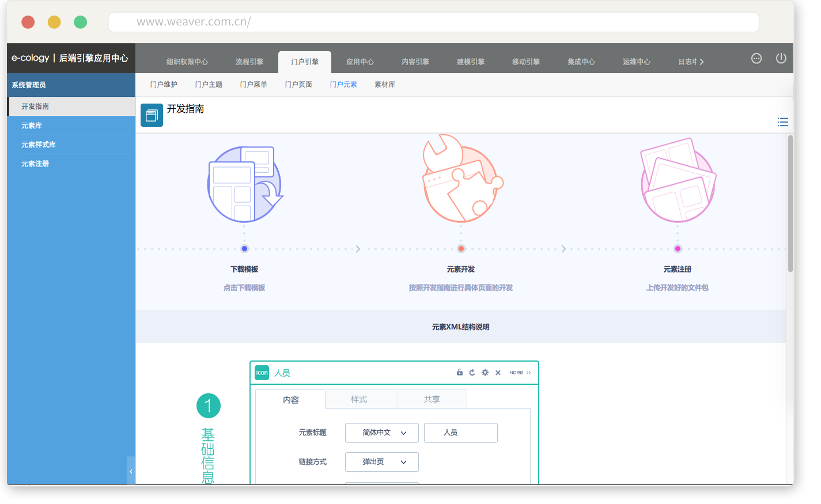Click the lock icon in 人员 panel
Viewport: 821px width, 504px height.
[460, 373]
